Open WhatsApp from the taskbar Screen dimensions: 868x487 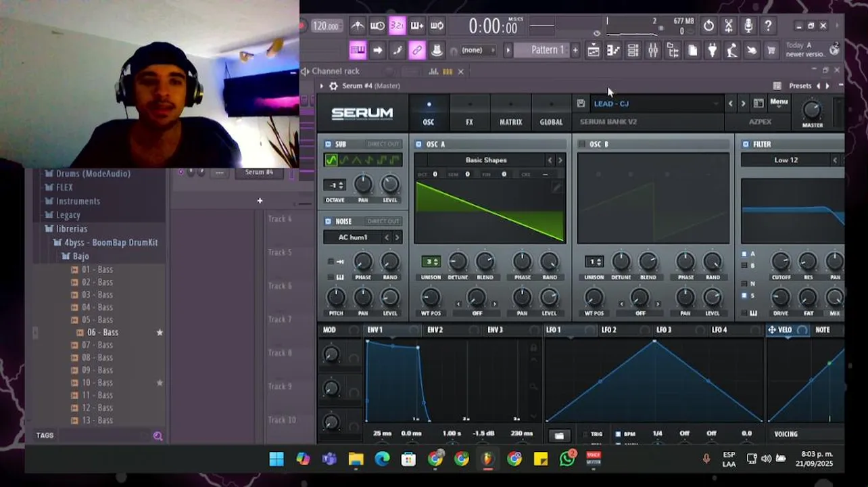tap(567, 459)
